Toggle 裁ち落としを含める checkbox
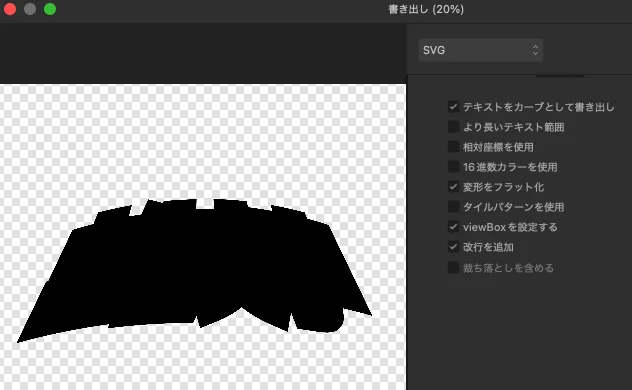 pos(453,268)
